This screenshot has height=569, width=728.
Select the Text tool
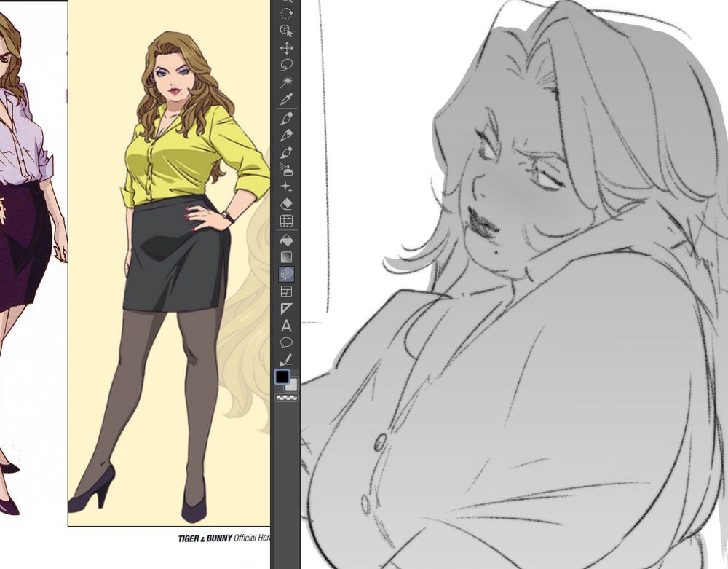point(286,326)
